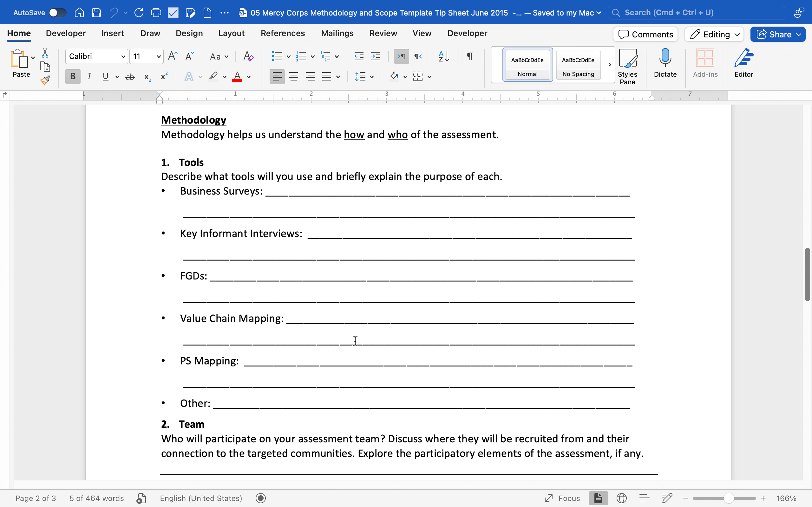The image size is (812, 507).
Task: Click the Increase Indent icon
Action: [376, 56]
